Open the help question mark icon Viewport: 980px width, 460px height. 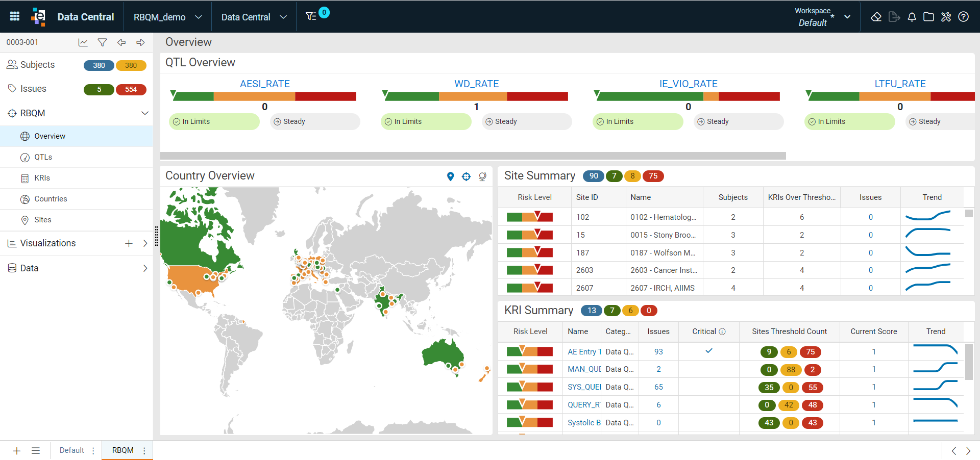(x=963, y=17)
